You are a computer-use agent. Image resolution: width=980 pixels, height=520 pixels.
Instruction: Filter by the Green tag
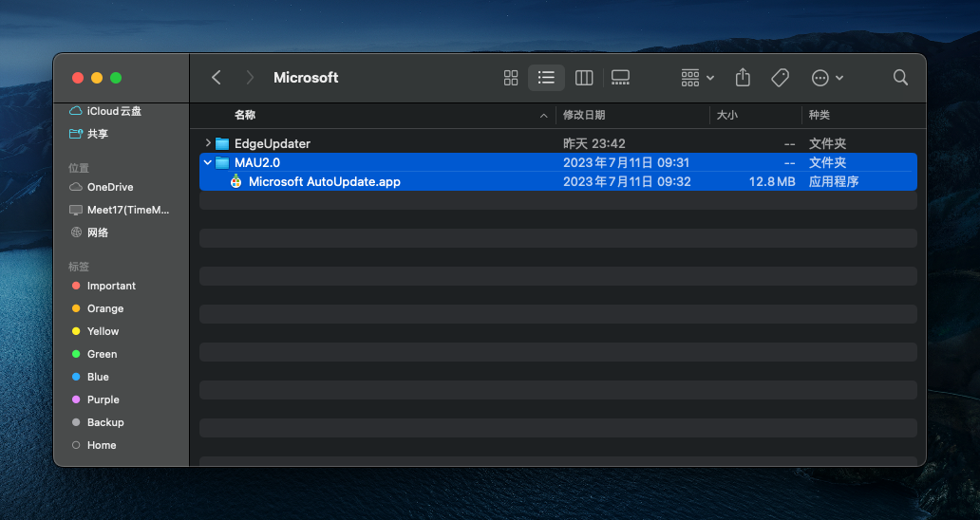[x=102, y=354]
